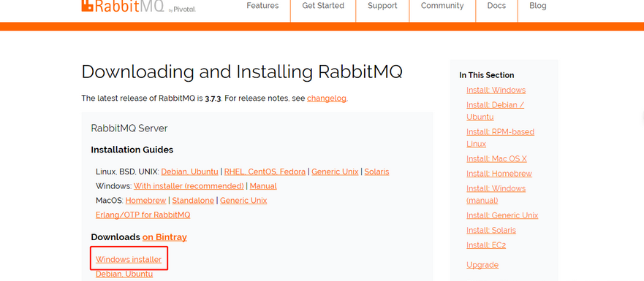Viewport: 644px width, 281px height.
Task: Open the Debian, Ubuntu installation guide link
Action: coord(189,172)
